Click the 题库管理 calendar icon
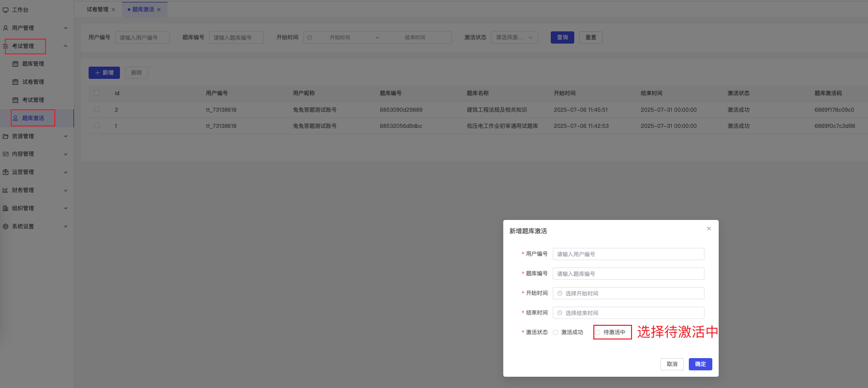The width and height of the screenshot is (868, 388). coord(15,64)
